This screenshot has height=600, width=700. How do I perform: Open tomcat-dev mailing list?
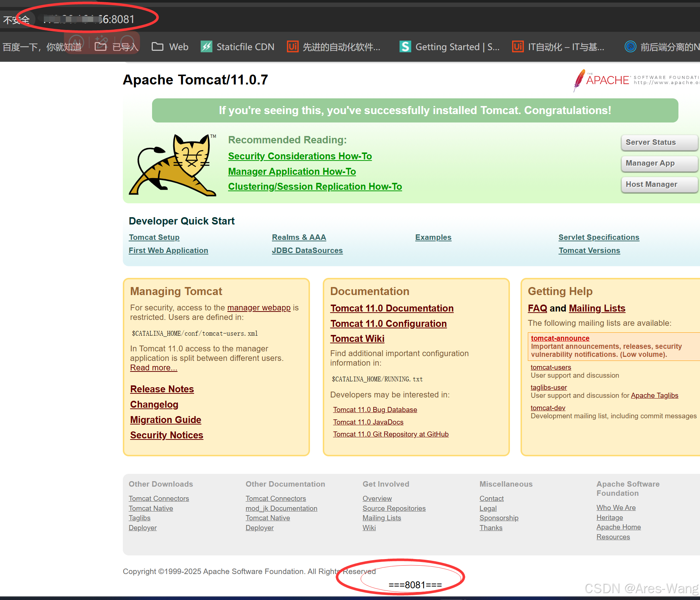click(x=548, y=408)
